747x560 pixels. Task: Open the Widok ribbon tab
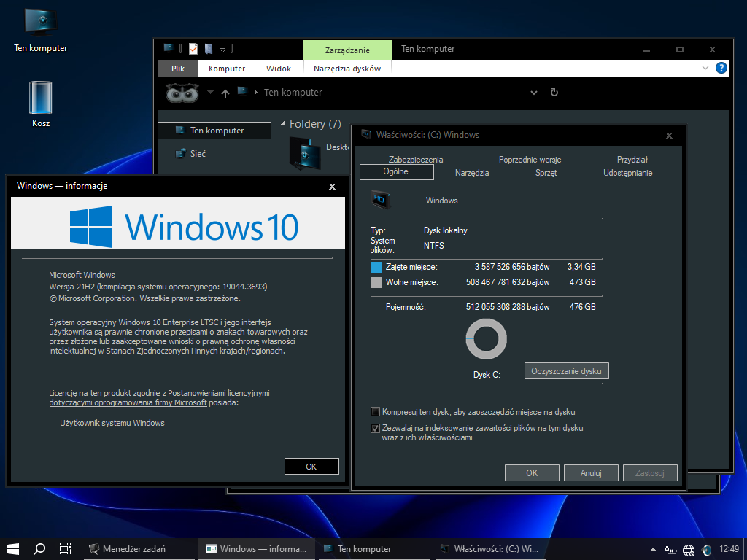click(x=279, y=69)
